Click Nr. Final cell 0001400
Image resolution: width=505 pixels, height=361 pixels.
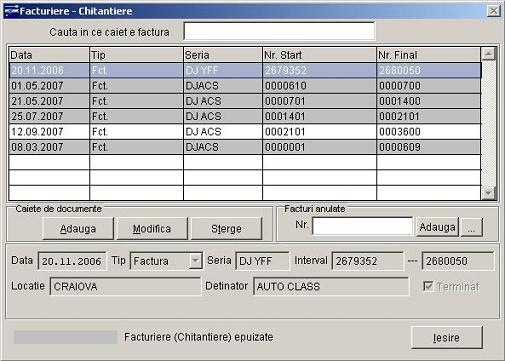coord(429,101)
